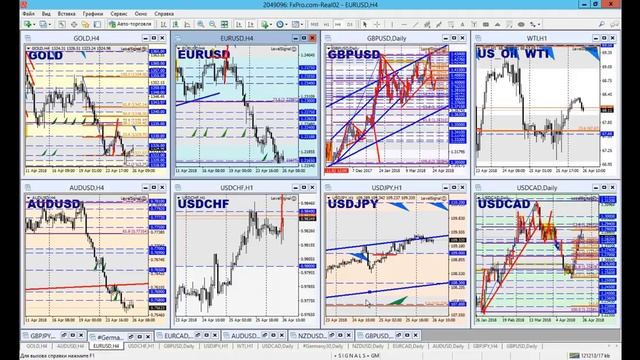
Task: Show the Navigator panel icon
Action: [86, 24]
